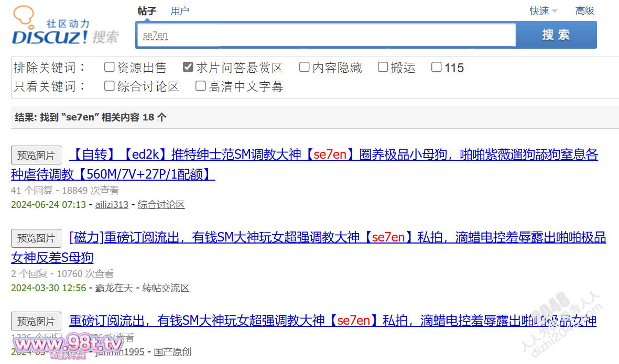Enable the 综合讨论区 only-show checkbox
This screenshot has height=364, width=619.
pyautogui.click(x=109, y=86)
